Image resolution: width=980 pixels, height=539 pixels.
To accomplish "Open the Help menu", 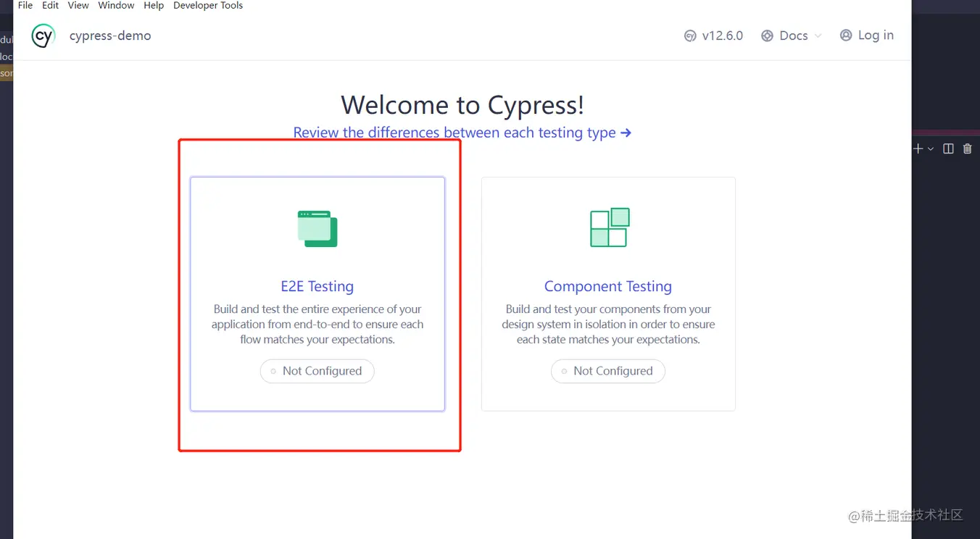I will [154, 5].
